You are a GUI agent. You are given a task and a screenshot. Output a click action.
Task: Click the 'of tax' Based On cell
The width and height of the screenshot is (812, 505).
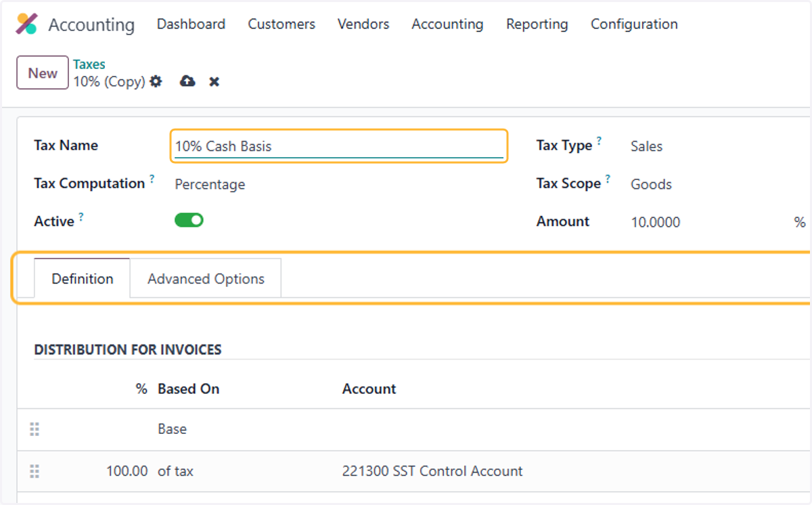[175, 471]
